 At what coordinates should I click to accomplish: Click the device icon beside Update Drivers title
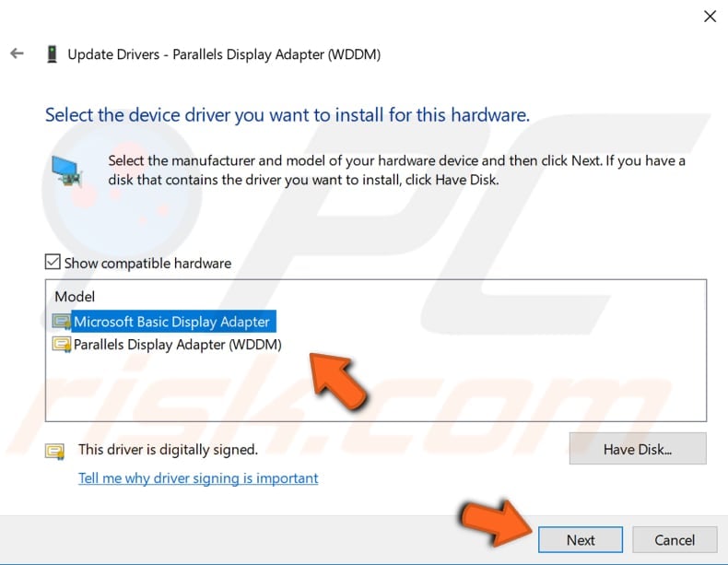(52, 53)
